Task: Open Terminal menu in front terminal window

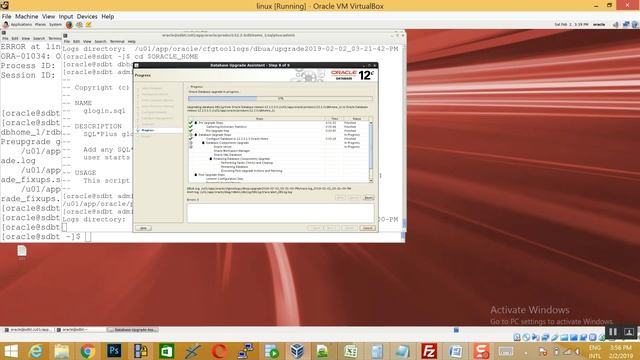Action: coord(117,42)
